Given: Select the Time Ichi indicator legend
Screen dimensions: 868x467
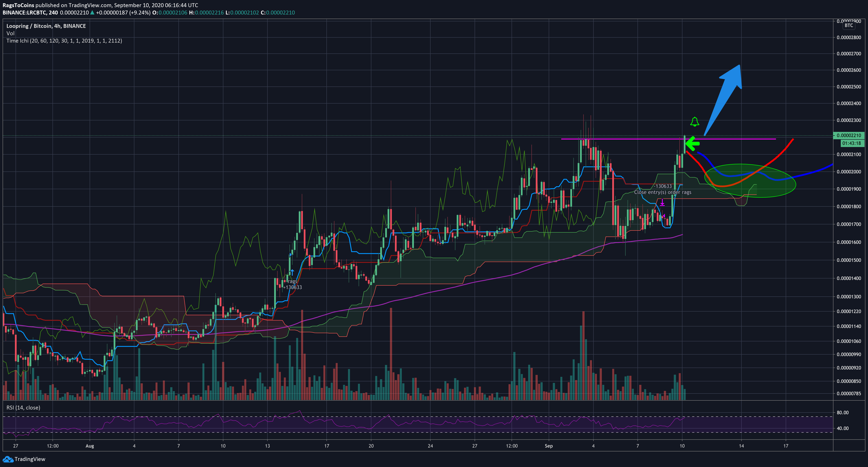Looking at the screenshot, I should pyautogui.click(x=64, y=41).
